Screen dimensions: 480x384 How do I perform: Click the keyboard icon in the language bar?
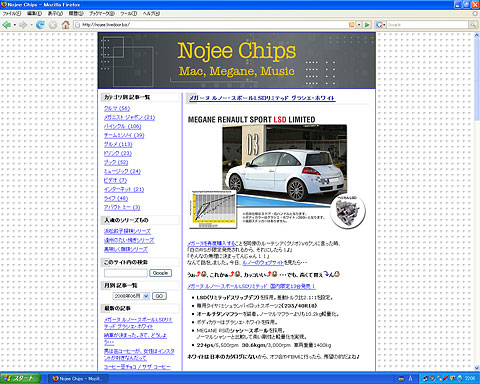click(401, 379)
